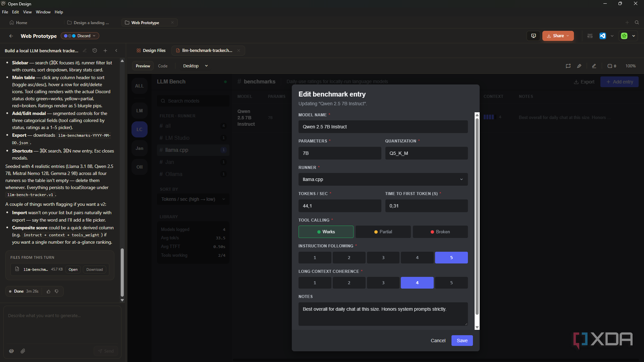Click the VS Code icon in header
Screen dimensions: 644x362
603,36
